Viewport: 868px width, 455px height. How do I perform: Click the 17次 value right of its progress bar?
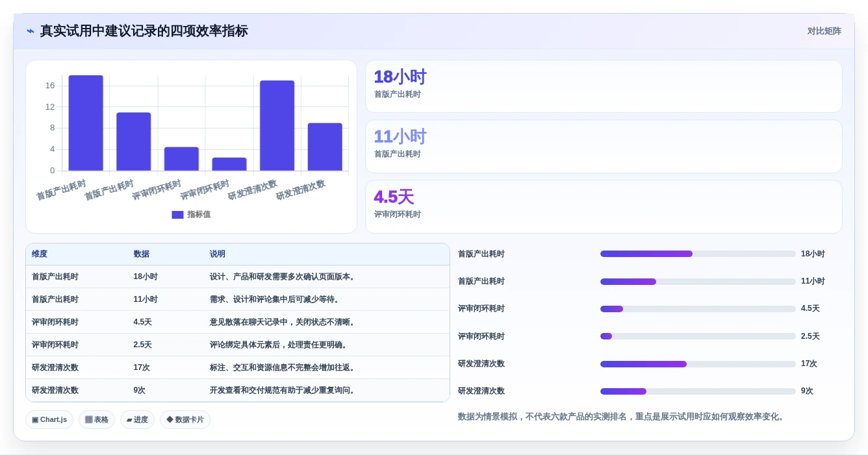tap(809, 363)
